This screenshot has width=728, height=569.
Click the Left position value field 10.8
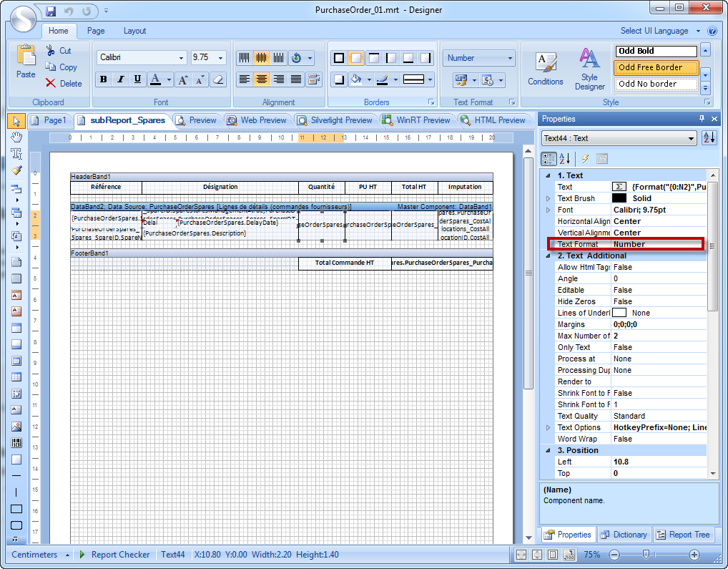tap(659, 462)
